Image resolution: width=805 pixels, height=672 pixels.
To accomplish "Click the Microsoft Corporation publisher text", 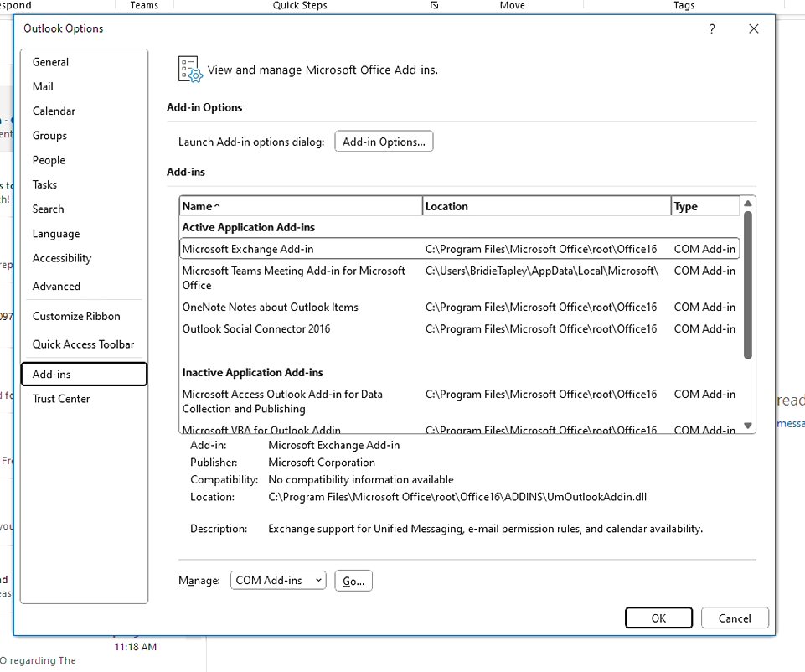I will point(322,463).
